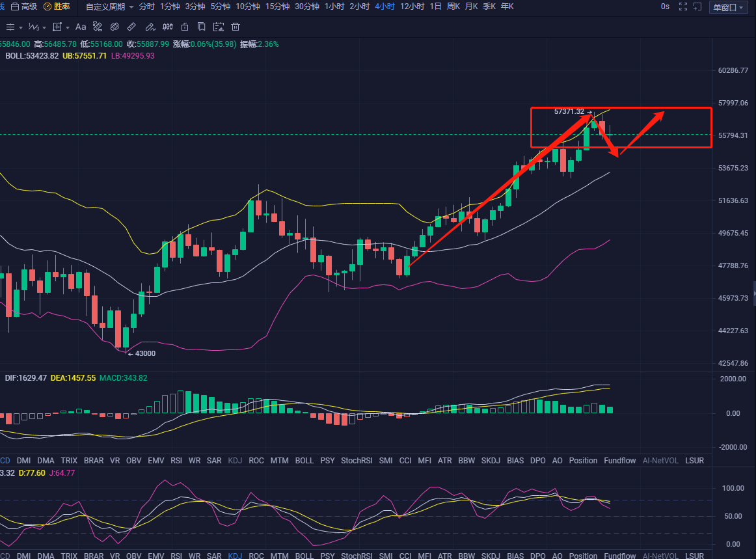Select the horizontal lines drawing tool
The image size is (756, 559).
point(10,27)
